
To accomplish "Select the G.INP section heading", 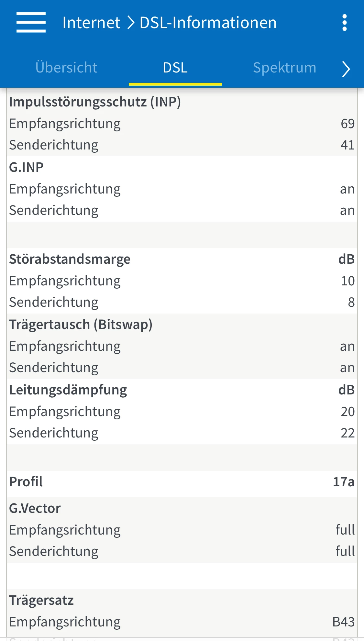I will pos(26,167).
